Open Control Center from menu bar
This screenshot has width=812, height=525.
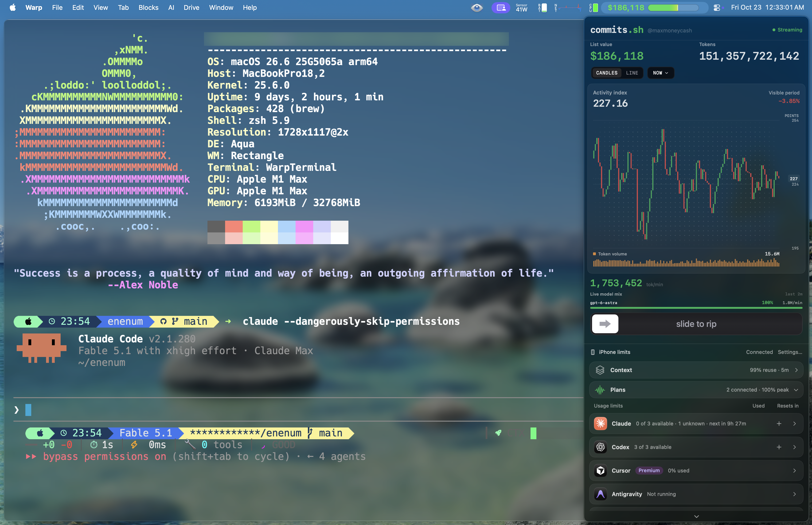tap(717, 8)
